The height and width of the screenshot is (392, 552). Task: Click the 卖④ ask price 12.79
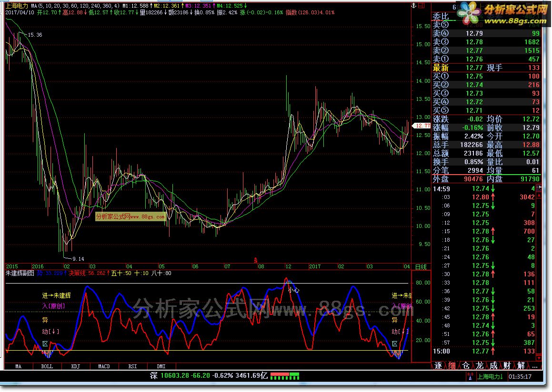[x=474, y=33]
